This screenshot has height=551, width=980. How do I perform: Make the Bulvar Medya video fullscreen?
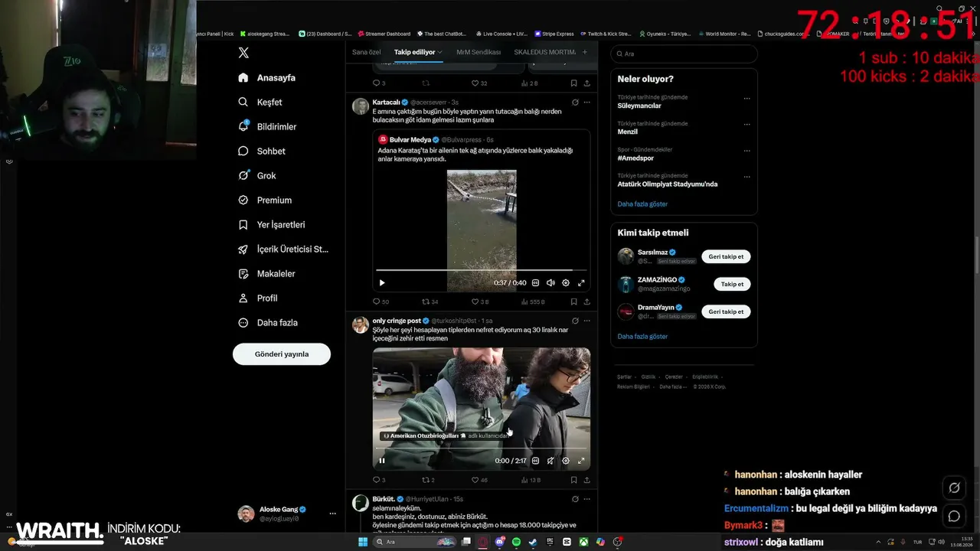pyautogui.click(x=581, y=283)
